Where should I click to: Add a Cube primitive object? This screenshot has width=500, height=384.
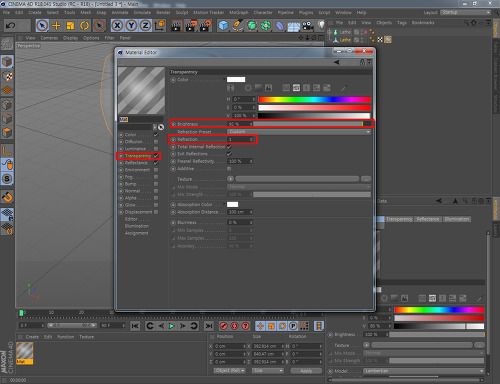tap(223, 25)
